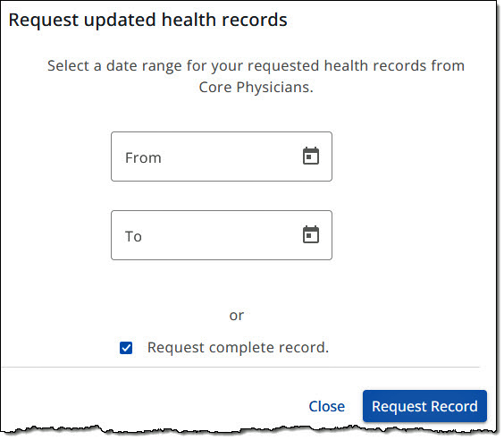Click the calendar icon in From field
This screenshot has width=504, height=440.
click(x=311, y=156)
